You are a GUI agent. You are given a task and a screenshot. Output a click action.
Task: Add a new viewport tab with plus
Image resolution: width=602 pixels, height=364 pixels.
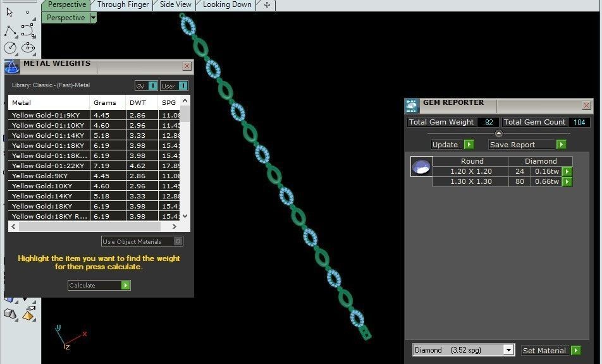[267, 5]
